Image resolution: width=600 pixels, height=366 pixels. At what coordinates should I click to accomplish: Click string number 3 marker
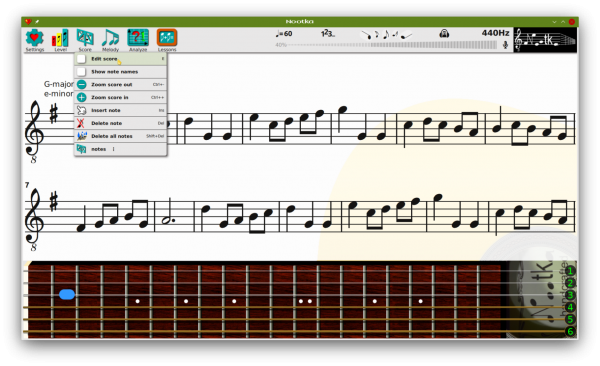click(x=570, y=295)
